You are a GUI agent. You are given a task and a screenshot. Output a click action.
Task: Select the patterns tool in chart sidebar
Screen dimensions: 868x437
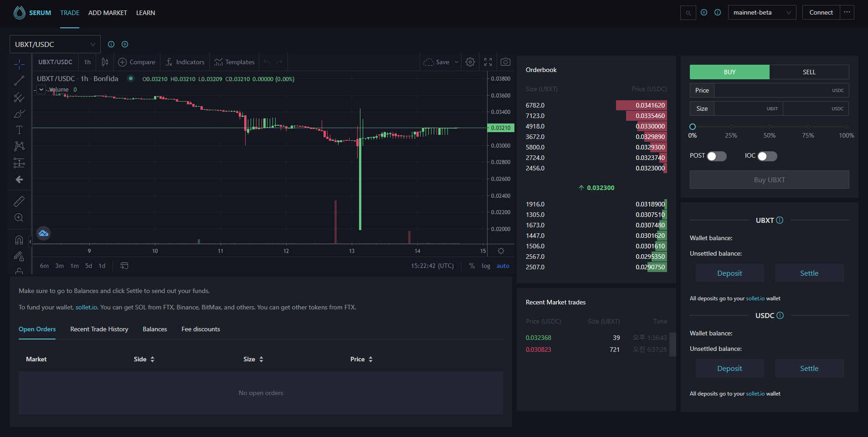click(19, 146)
